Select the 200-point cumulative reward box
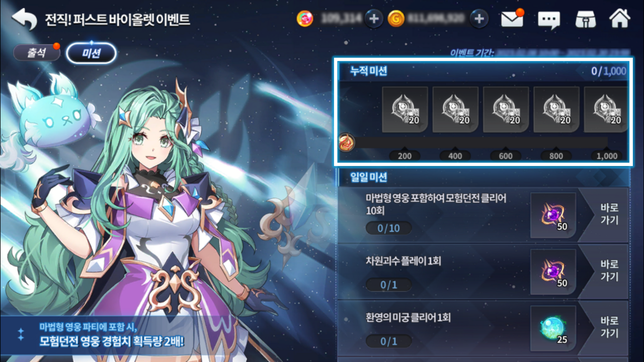Viewport: 644px width, 362px height. click(405, 109)
